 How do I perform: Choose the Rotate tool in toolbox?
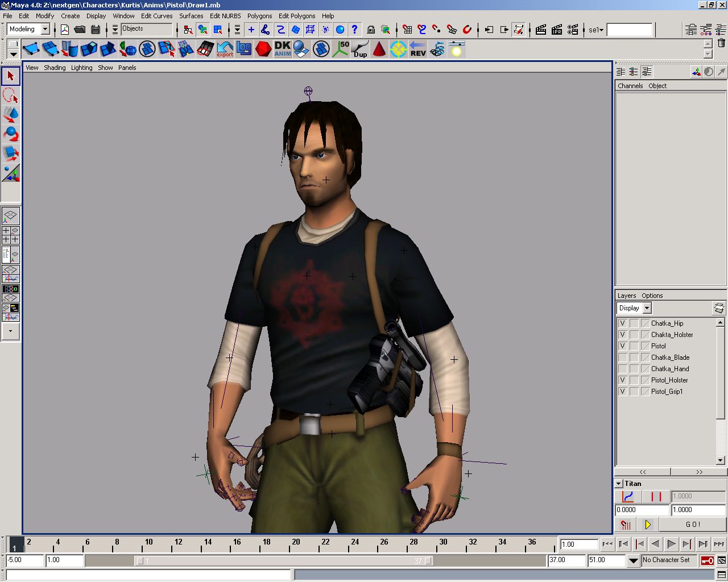pyautogui.click(x=11, y=134)
